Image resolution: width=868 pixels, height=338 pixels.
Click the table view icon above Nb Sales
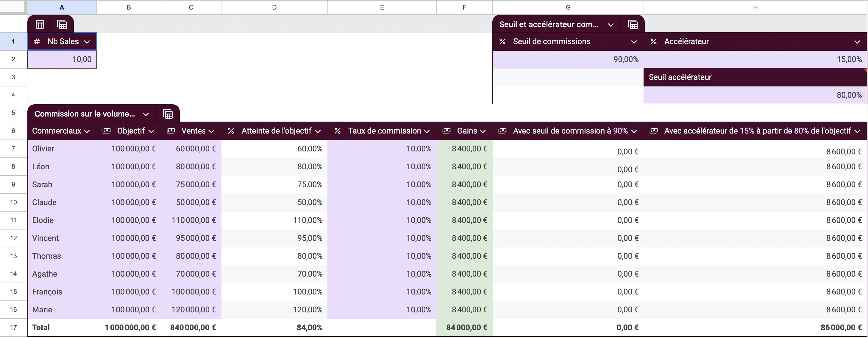point(40,24)
